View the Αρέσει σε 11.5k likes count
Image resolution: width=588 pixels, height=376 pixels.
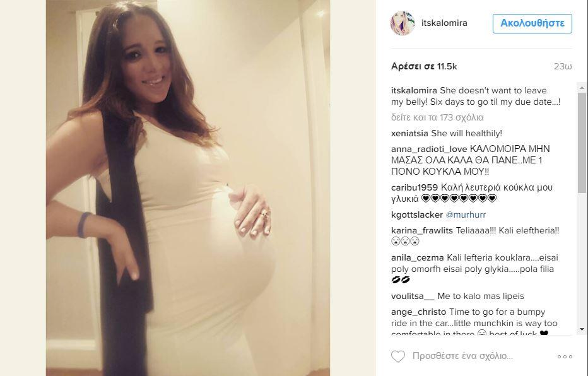(x=424, y=67)
